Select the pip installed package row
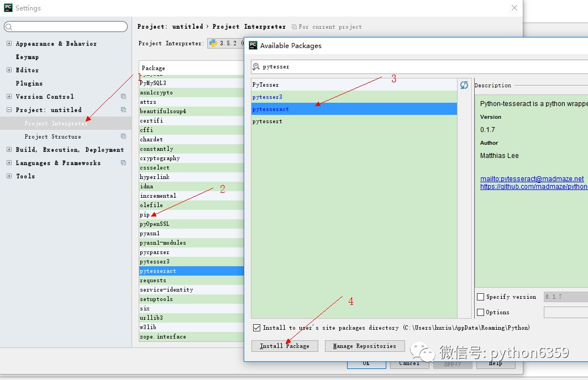Viewport: 588px width, 380px height. (x=191, y=215)
